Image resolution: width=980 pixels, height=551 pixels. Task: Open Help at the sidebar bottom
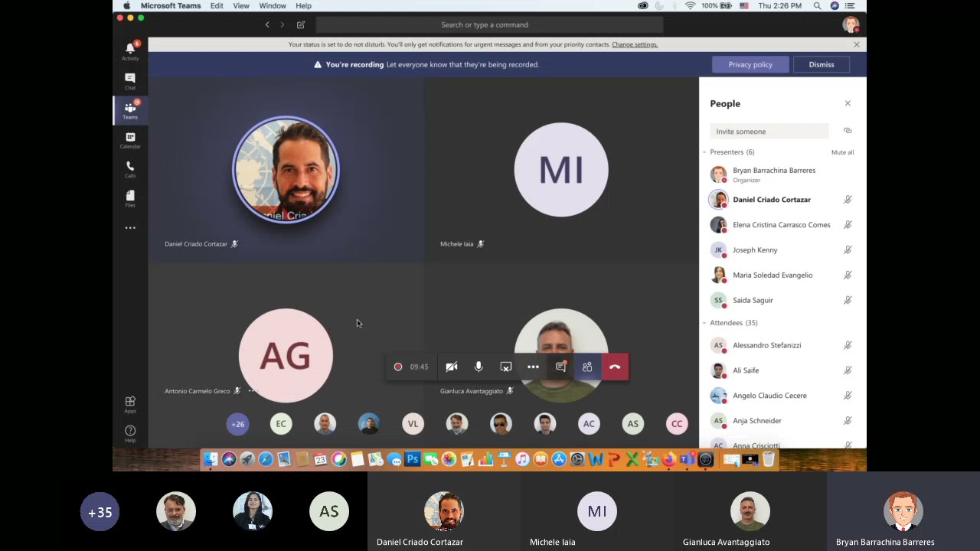point(130,433)
